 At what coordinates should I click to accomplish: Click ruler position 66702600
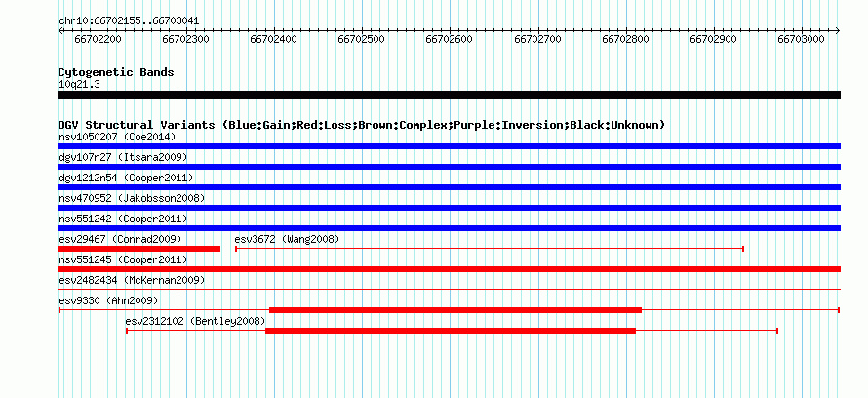coord(450,39)
